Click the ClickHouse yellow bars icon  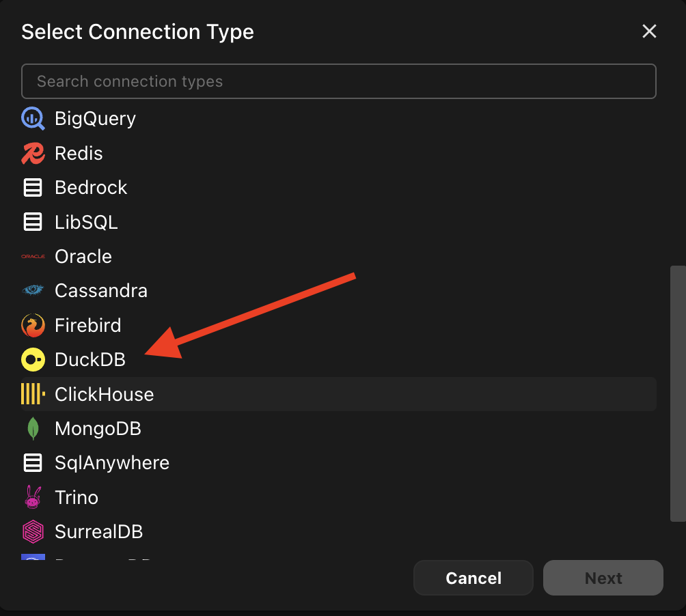click(33, 394)
